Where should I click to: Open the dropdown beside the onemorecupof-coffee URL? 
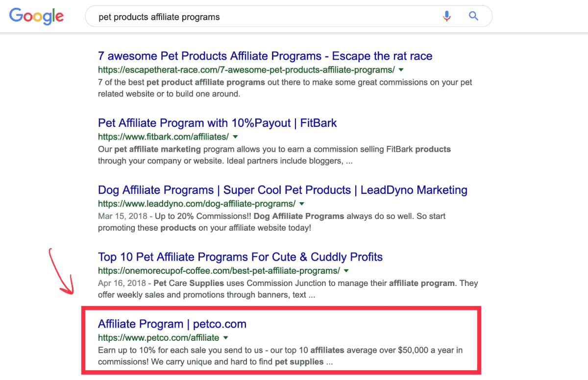pyautogui.click(x=346, y=271)
